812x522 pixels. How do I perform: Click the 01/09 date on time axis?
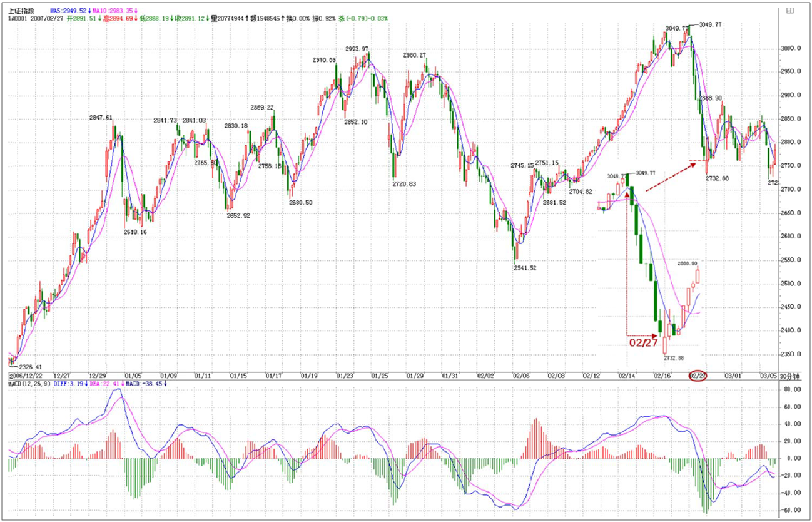tap(169, 376)
